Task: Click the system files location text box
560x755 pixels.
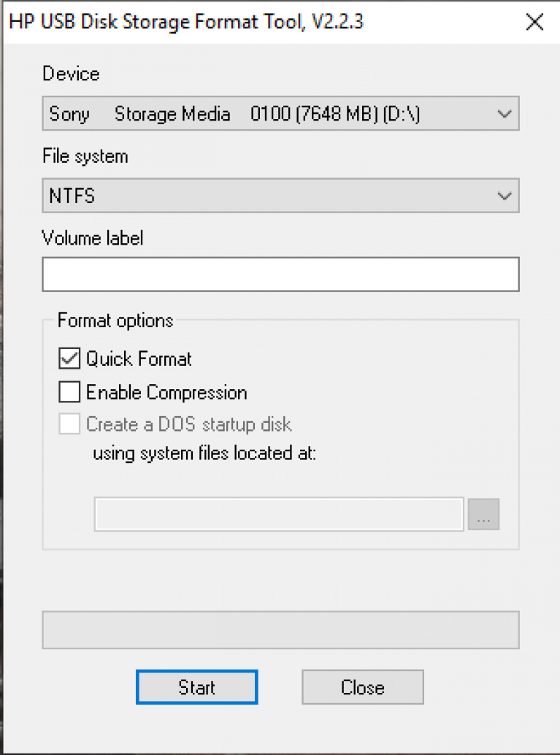Action: (279, 514)
